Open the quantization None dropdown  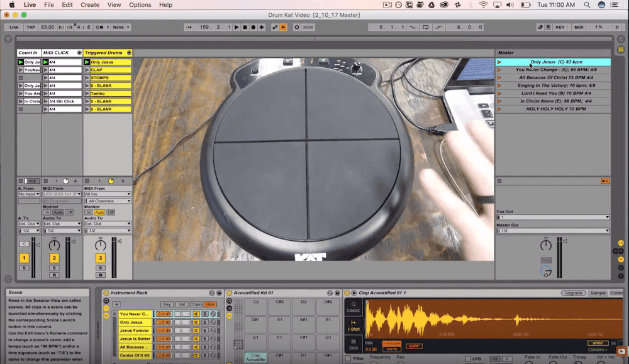[121, 27]
